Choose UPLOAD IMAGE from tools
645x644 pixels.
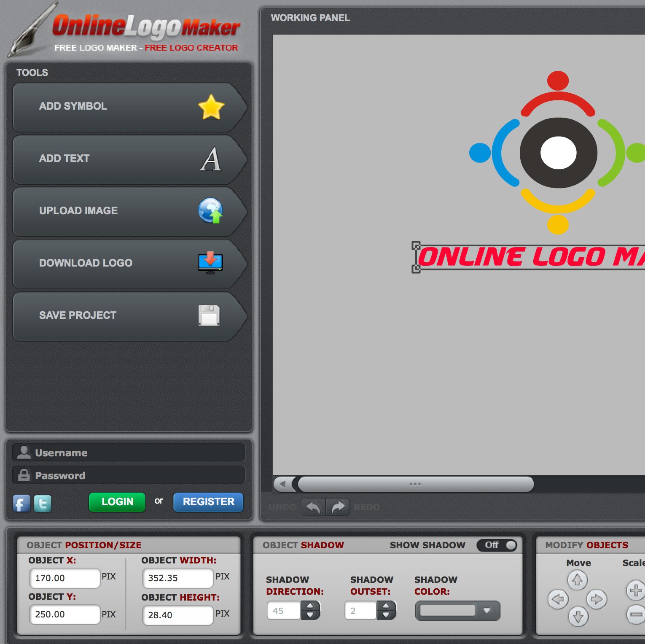(x=130, y=211)
